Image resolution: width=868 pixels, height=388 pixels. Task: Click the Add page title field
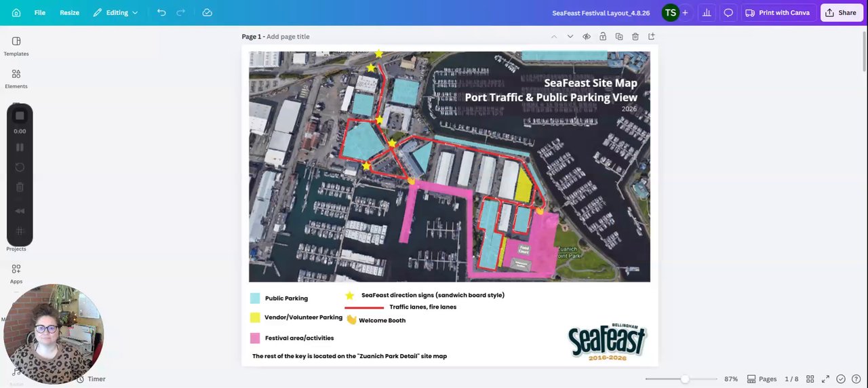pos(288,37)
